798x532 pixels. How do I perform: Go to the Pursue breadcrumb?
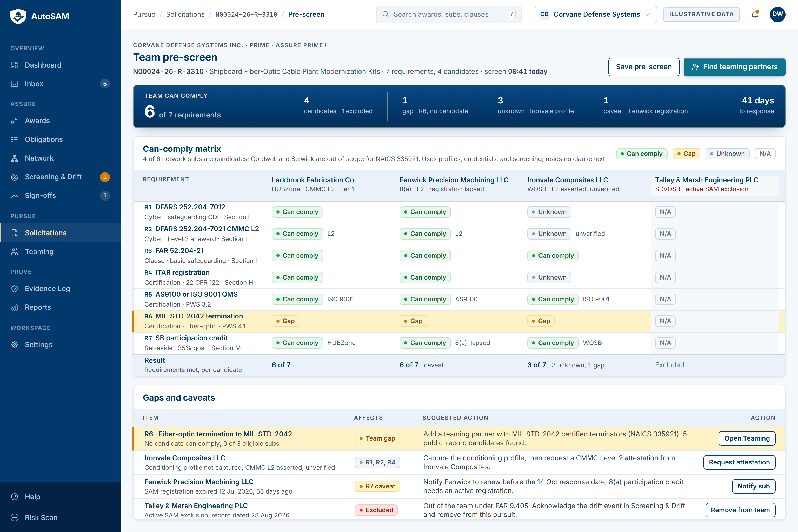(144, 14)
